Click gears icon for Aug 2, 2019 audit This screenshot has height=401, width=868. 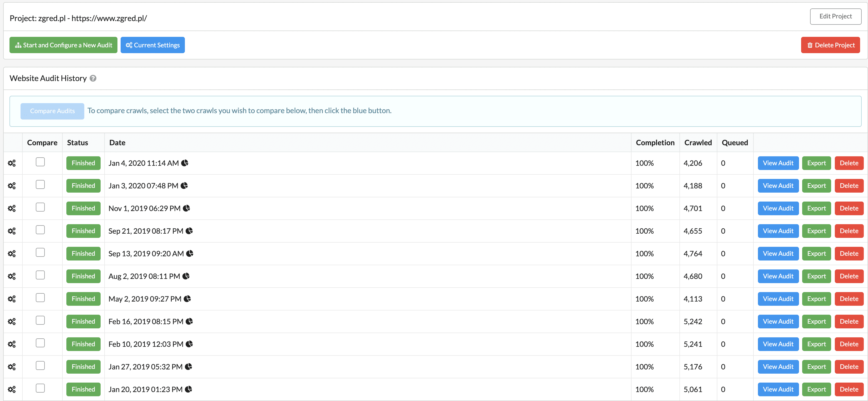[x=12, y=277]
